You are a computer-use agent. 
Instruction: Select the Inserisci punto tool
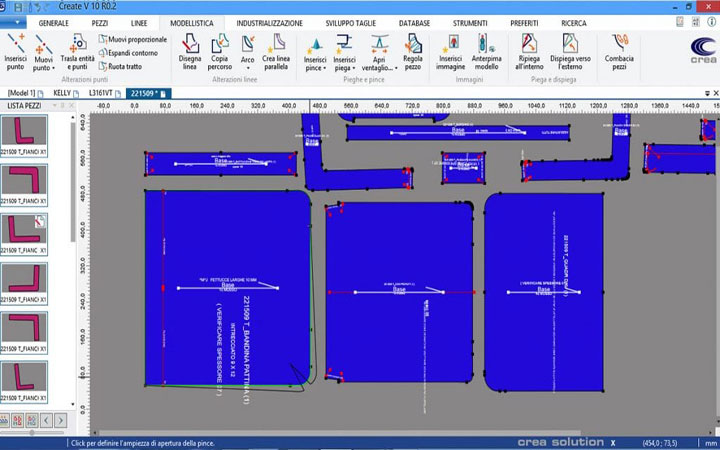click(x=16, y=50)
